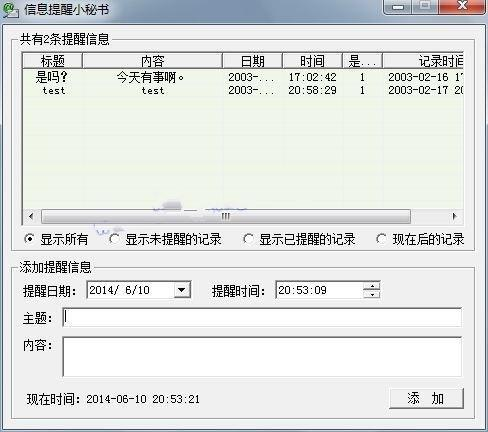
Task: Click the list's left scroll arrow
Action: tap(31, 216)
